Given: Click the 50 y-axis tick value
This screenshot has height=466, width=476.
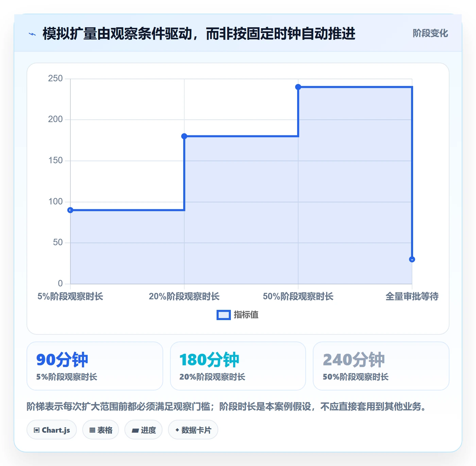Looking at the screenshot, I should pos(58,243).
